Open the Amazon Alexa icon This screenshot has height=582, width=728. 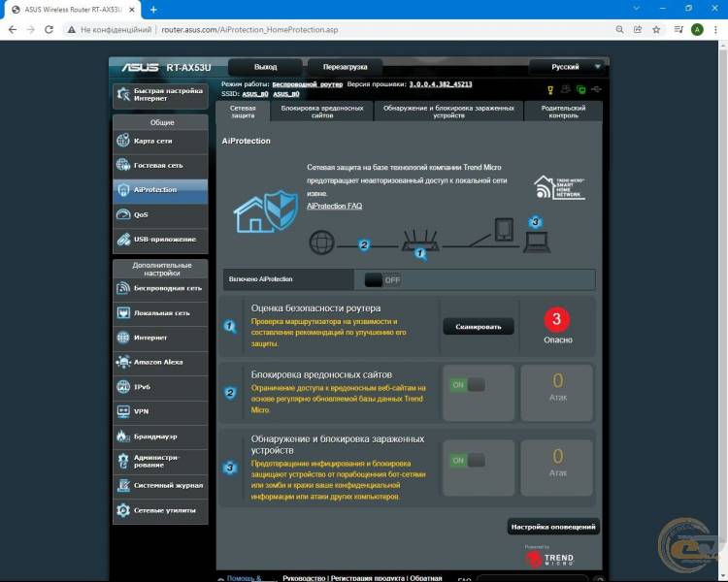(x=123, y=362)
